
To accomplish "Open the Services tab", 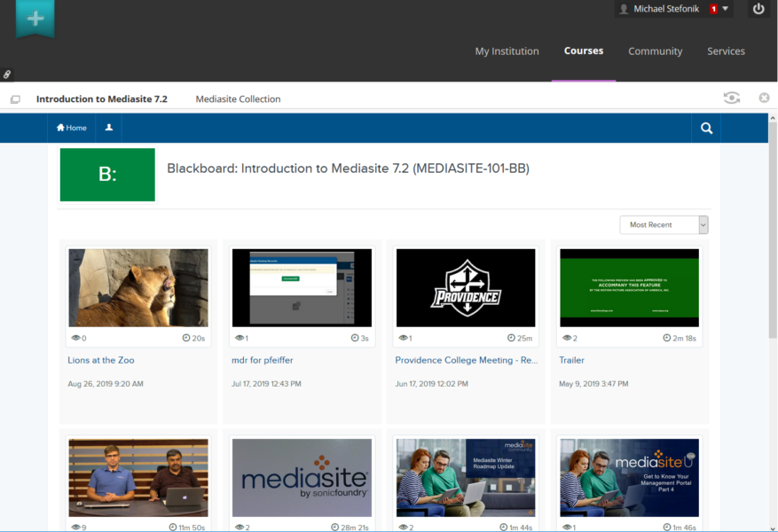I will pos(726,51).
